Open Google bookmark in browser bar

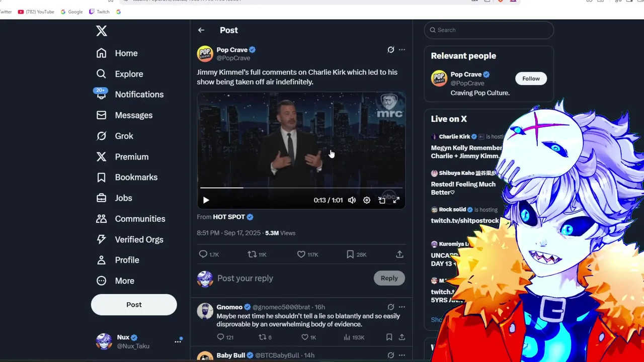pyautogui.click(x=71, y=12)
